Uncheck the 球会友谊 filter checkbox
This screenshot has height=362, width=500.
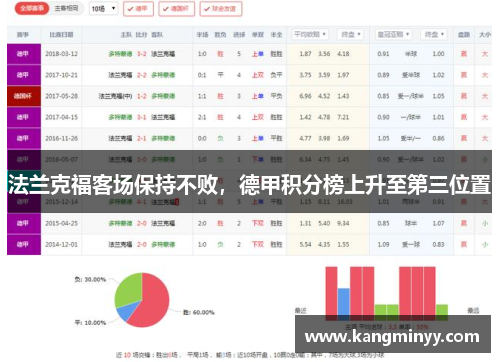click(221, 9)
